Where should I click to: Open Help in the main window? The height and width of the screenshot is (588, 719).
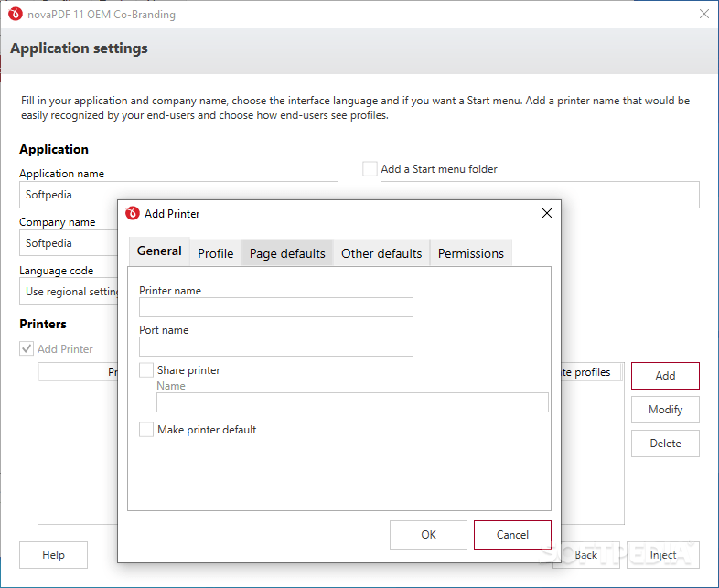(53, 555)
